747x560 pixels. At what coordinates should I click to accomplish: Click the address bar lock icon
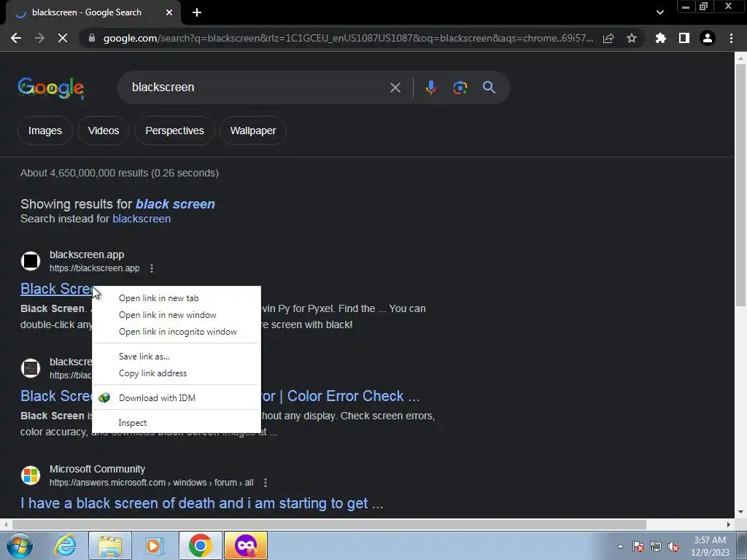click(x=92, y=38)
